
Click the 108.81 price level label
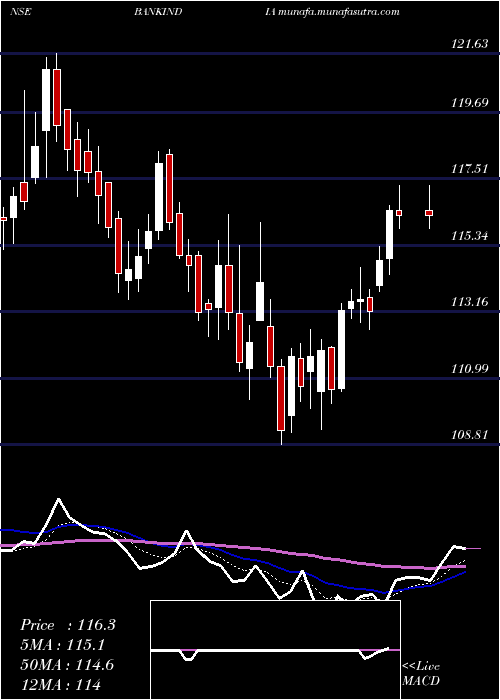(x=470, y=434)
